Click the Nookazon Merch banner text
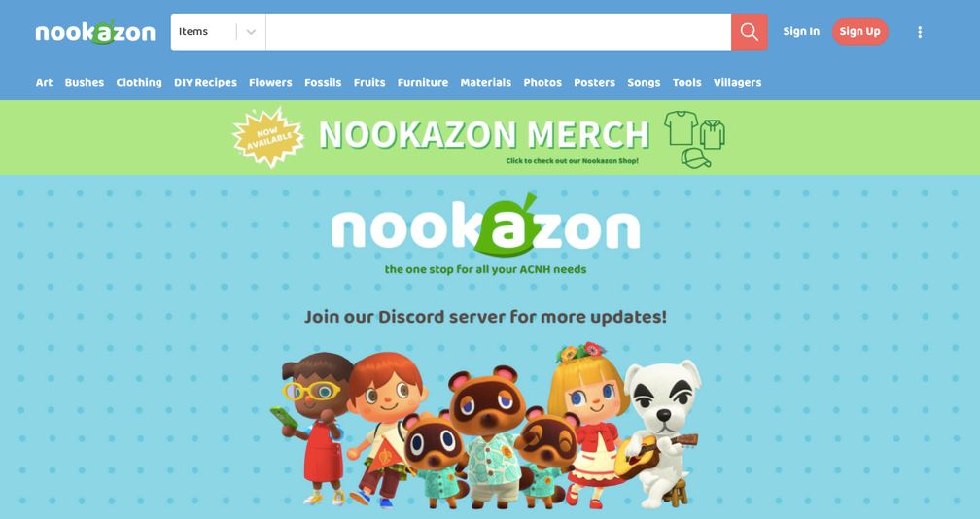 (484, 134)
